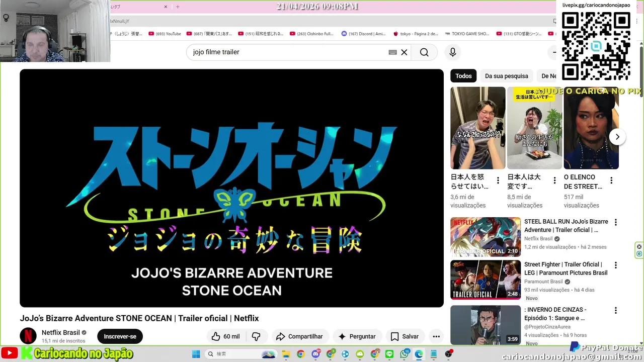644x362 pixels.
Task: Click Paramount Brasil channel name
Action: [x=543, y=282]
